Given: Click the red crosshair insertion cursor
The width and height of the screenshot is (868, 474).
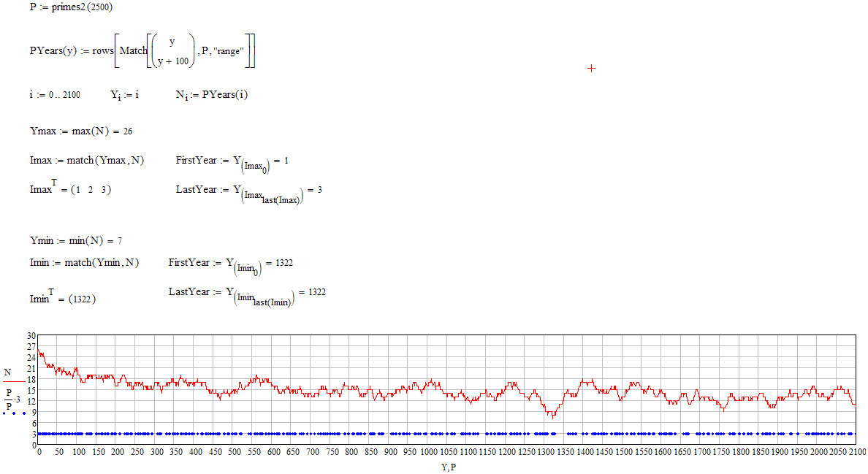Looking at the screenshot, I should click(x=591, y=68).
